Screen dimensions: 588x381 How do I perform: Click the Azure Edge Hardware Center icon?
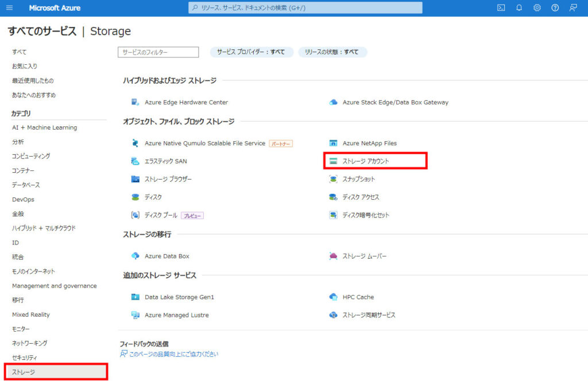tap(135, 102)
